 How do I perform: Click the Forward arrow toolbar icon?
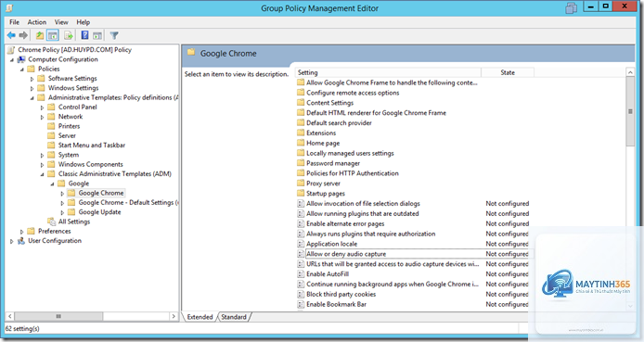pyautogui.click(x=23, y=35)
